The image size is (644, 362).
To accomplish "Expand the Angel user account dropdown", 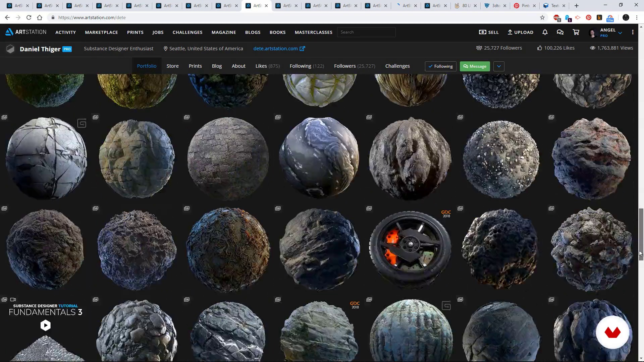I will click(620, 33).
